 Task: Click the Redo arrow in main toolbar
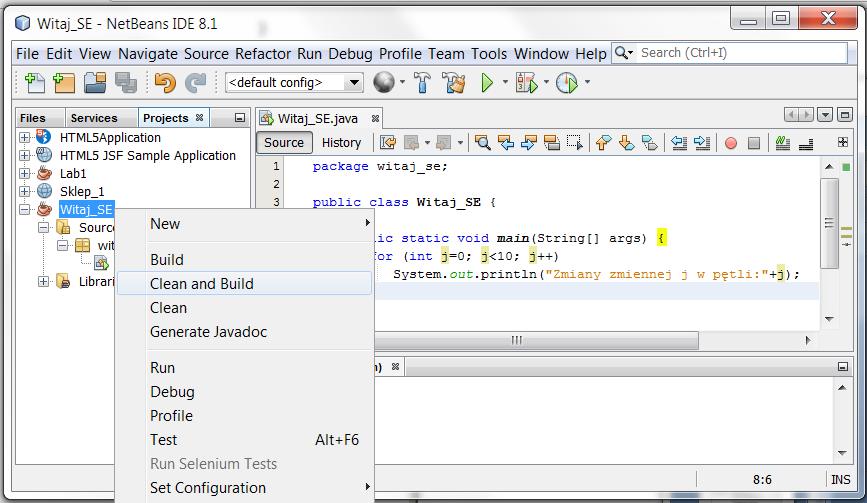point(195,83)
